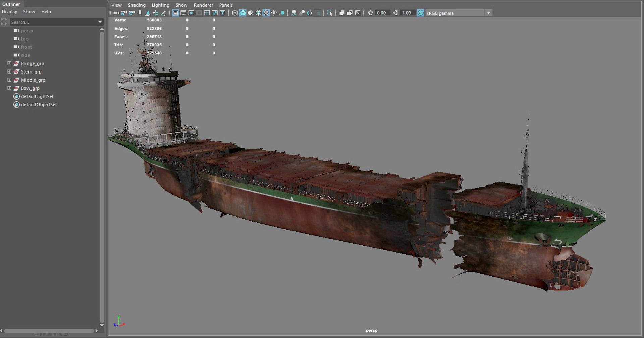
Task: Click the Lock Camera icon
Action: 124,13
